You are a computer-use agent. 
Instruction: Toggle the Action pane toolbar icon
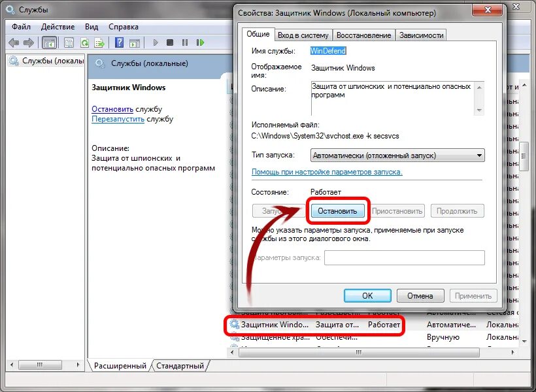coord(135,42)
